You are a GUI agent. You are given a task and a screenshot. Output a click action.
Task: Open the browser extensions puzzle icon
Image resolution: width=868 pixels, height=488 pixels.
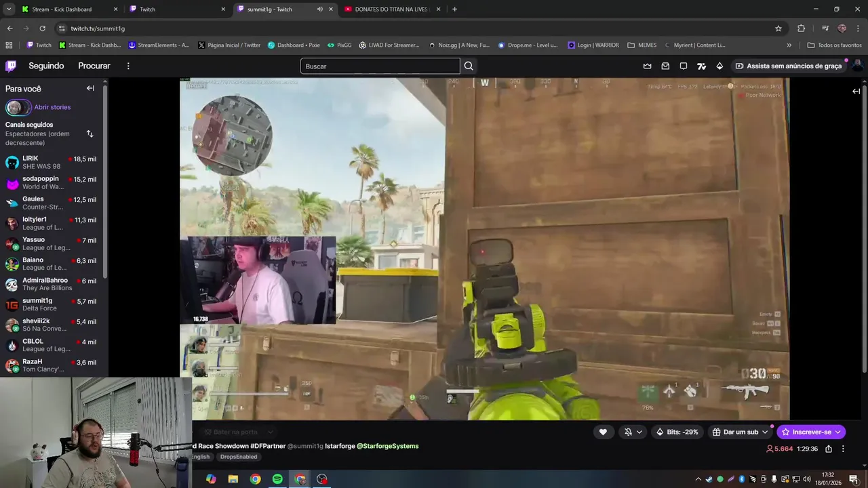(802, 28)
